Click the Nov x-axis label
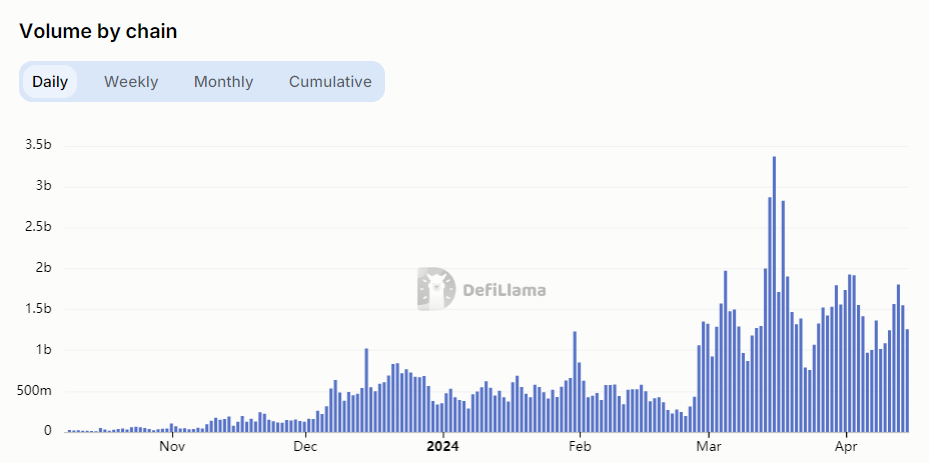 click(173, 447)
